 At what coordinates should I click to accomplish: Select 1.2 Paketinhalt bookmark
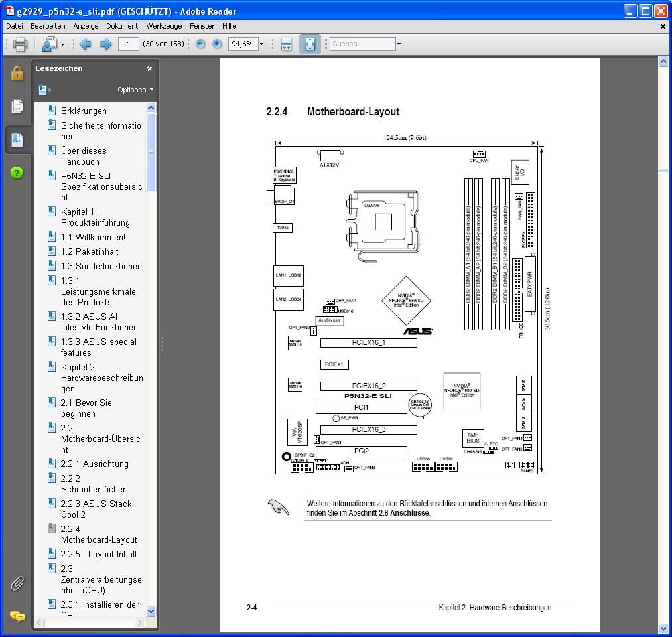pyautogui.click(x=90, y=251)
